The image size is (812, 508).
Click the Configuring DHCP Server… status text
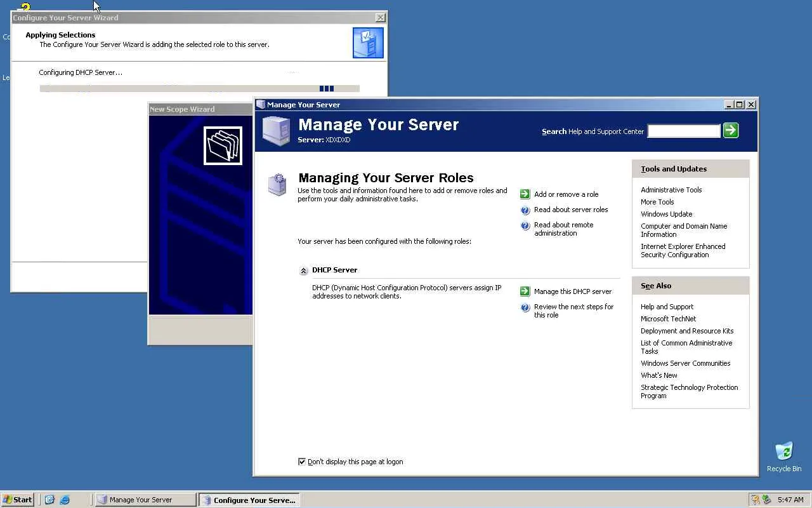(81, 72)
